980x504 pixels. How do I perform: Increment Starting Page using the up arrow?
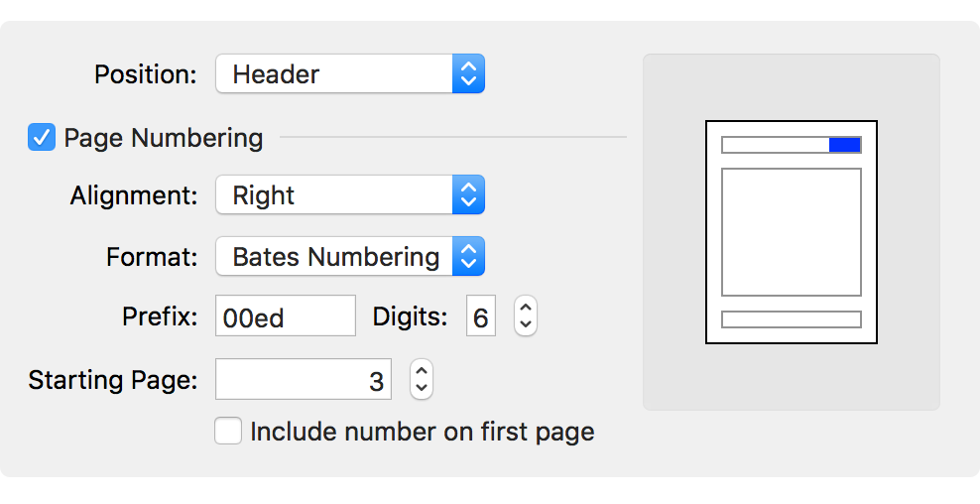click(x=422, y=370)
